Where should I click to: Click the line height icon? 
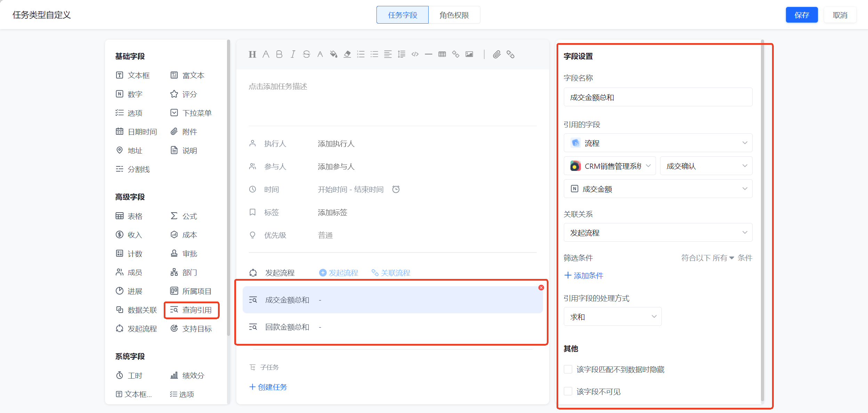click(401, 54)
